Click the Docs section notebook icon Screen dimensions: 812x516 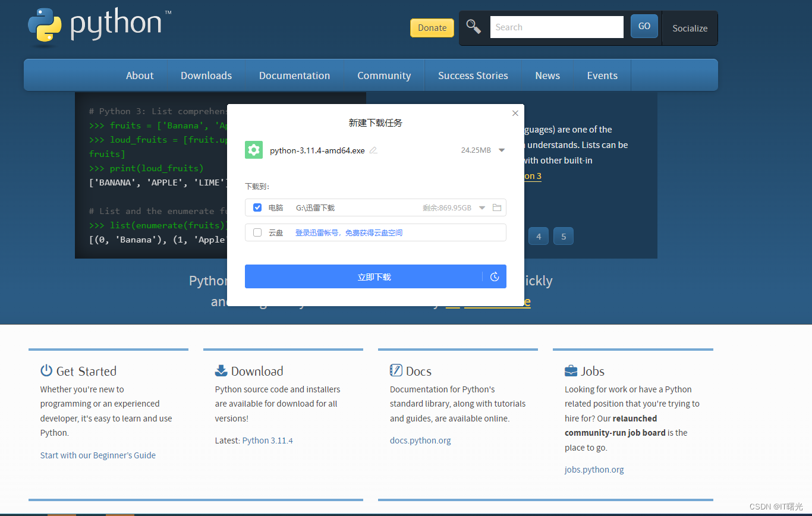[x=396, y=370]
